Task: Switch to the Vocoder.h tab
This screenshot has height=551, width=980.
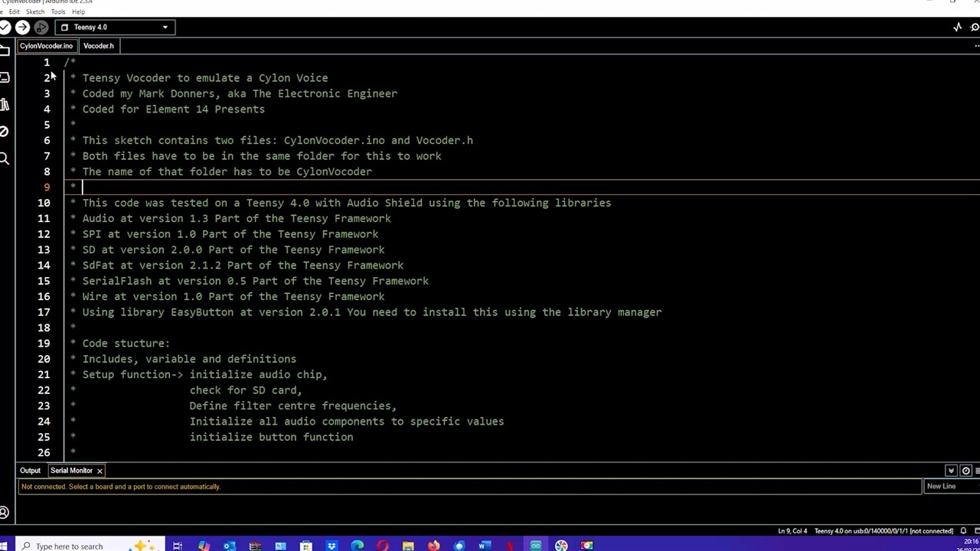Action: pos(99,46)
